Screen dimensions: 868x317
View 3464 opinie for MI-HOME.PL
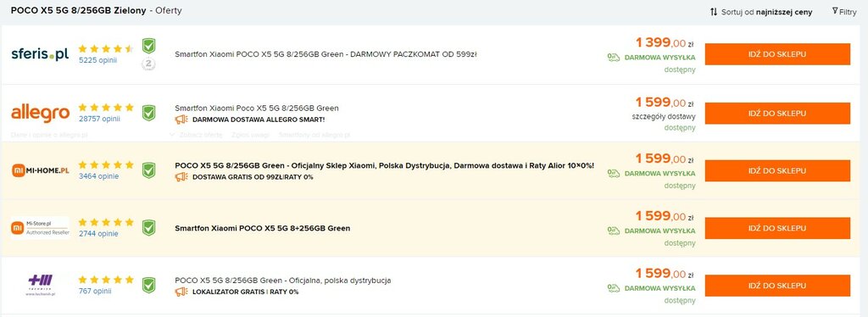(x=98, y=176)
